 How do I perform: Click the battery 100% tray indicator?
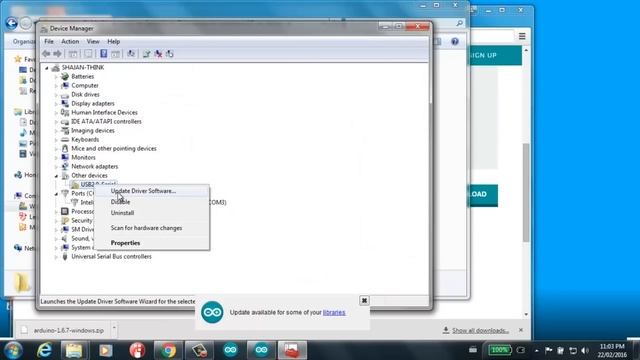(500, 350)
